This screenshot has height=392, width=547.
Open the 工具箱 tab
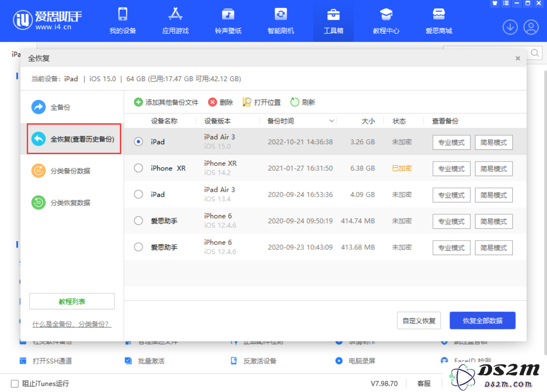click(333, 21)
